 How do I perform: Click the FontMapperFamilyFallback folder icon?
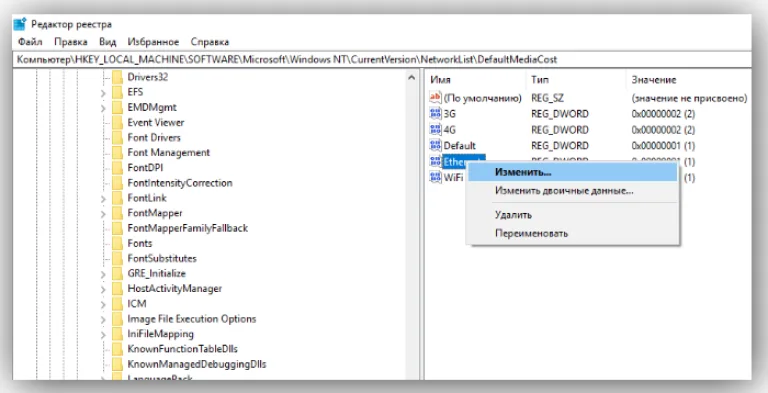click(117, 228)
